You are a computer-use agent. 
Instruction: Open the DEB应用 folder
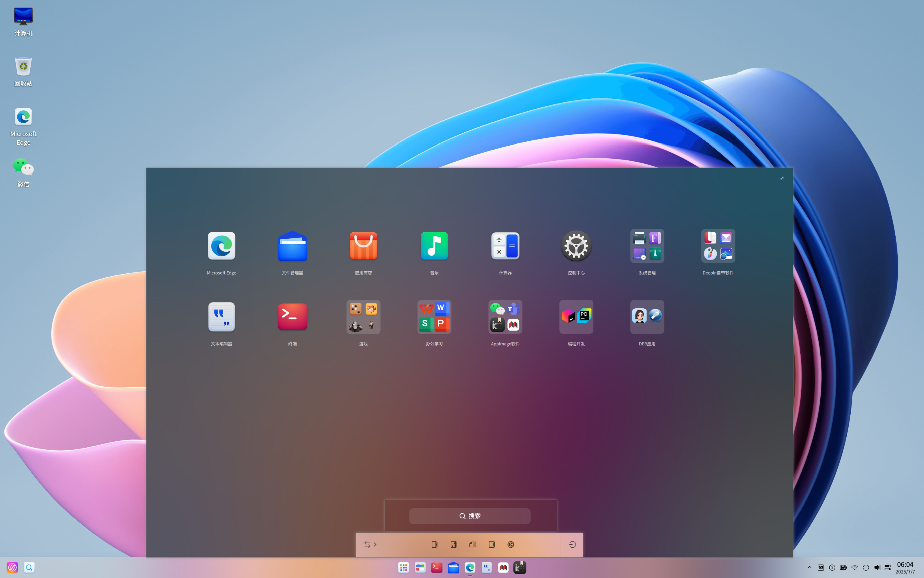[x=647, y=316]
